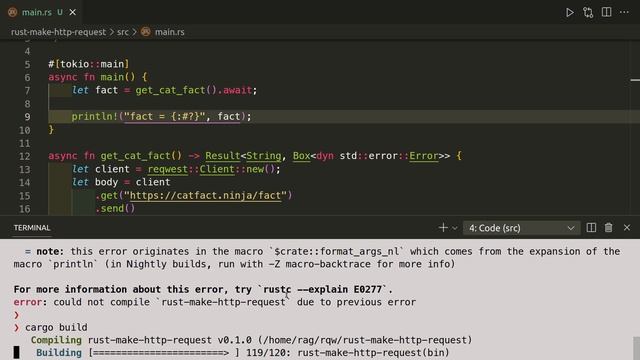The width and height of the screenshot is (640, 360).
Task: Select the main.rs editor tab
Action: tap(41, 12)
